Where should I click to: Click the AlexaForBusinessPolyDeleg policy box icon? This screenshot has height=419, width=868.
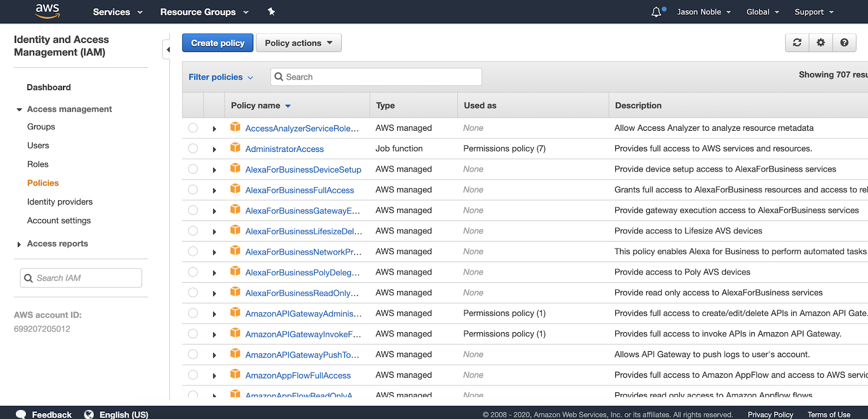(235, 271)
